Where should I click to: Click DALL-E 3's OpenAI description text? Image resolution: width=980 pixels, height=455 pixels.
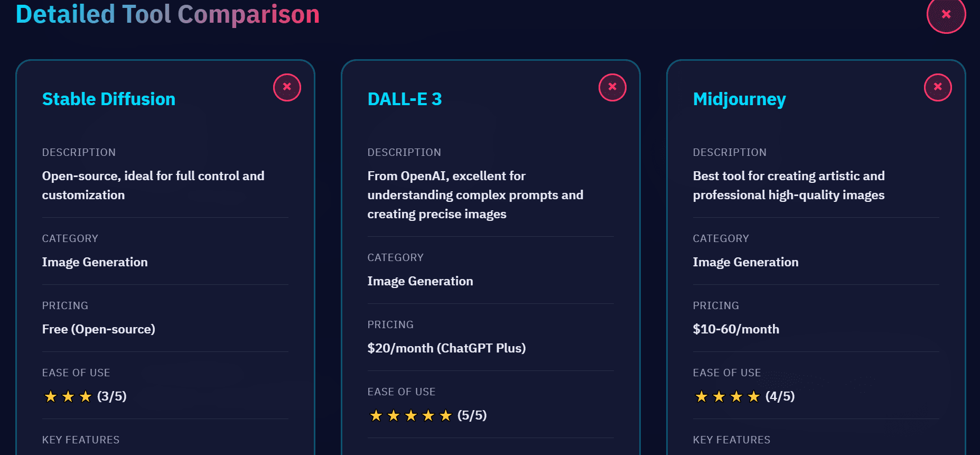click(x=475, y=195)
